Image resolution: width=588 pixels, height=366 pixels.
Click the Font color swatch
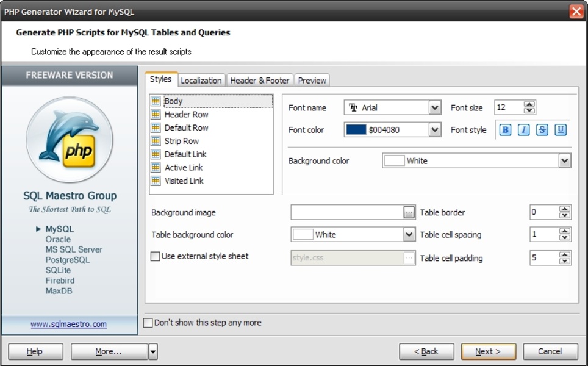[356, 130]
